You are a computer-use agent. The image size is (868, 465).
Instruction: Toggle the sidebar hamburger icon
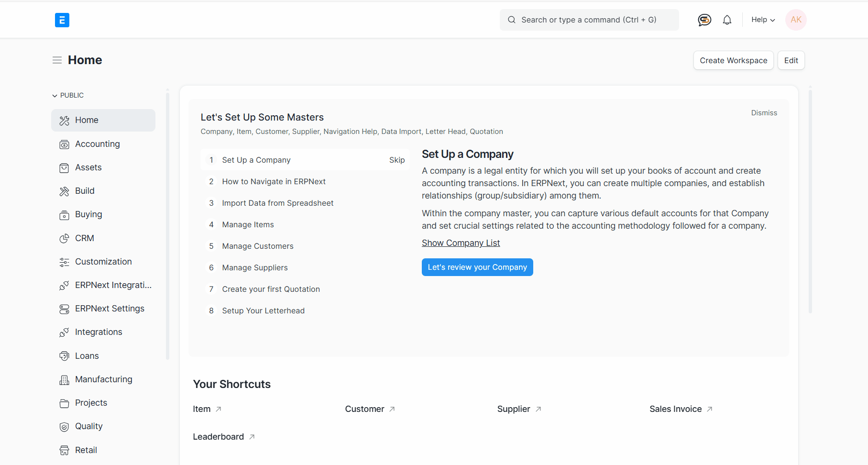click(57, 60)
